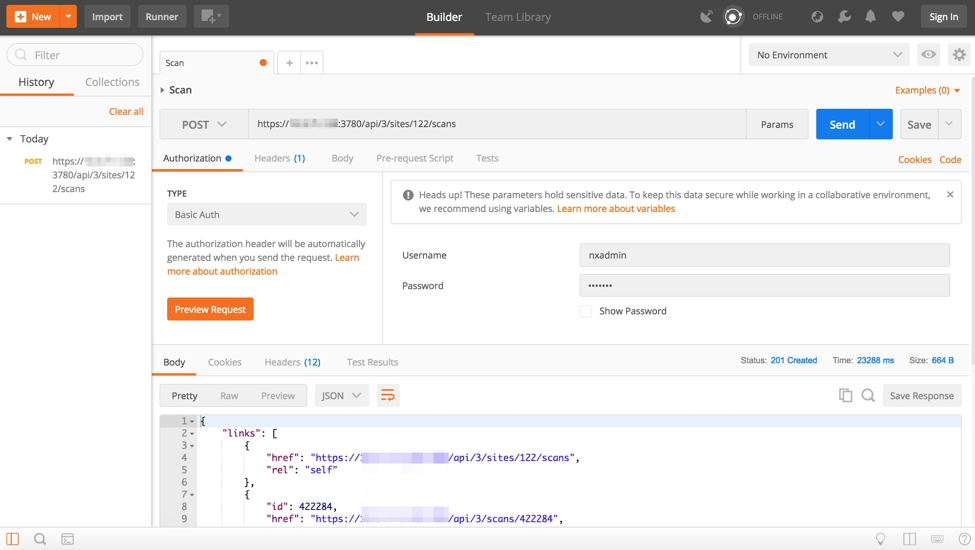The width and height of the screenshot is (975, 550).
Task: Open the POST method dropdown
Action: (x=204, y=124)
